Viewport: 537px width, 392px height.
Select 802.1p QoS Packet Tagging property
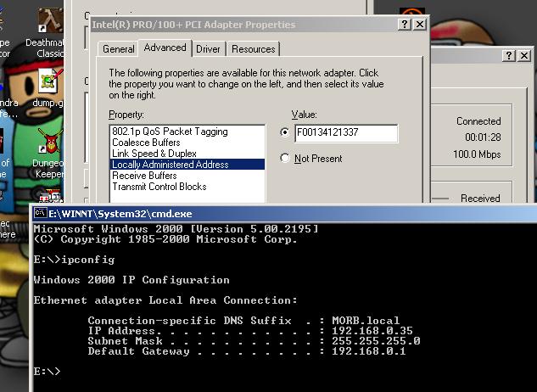187,132
